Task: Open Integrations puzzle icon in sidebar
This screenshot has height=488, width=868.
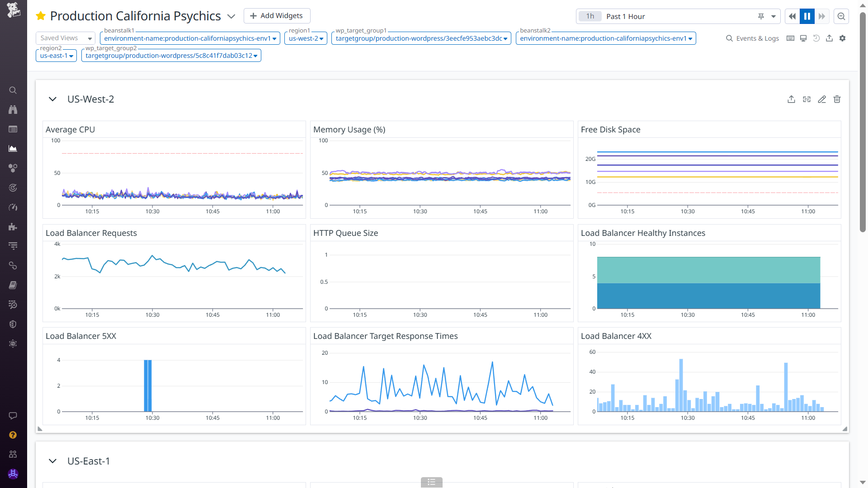Action: [13, 227]
